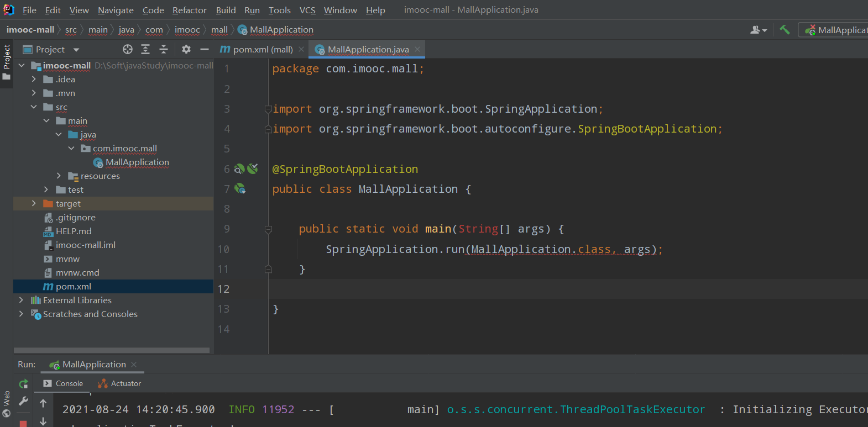
Task: Switch to the Actuator tab in Run panel
Action: coord(119,383)
